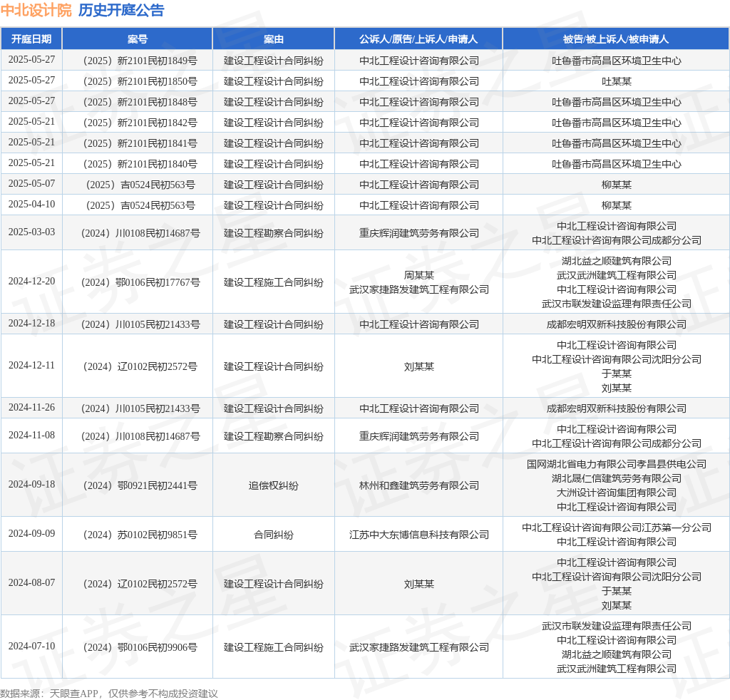Click the date 2024-12-11
The width and height of the screenshot is (730, 700).
tap(31, 366)
